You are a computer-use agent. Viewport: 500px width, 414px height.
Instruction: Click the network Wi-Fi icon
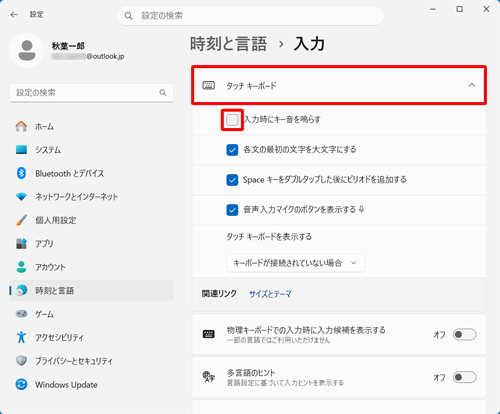point(21,197)
